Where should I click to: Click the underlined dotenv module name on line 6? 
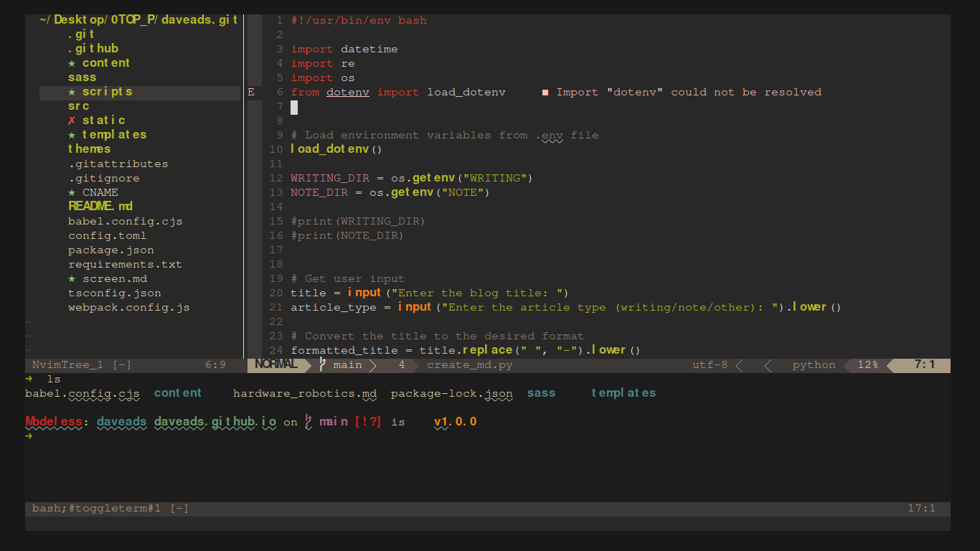pos(348,92)
